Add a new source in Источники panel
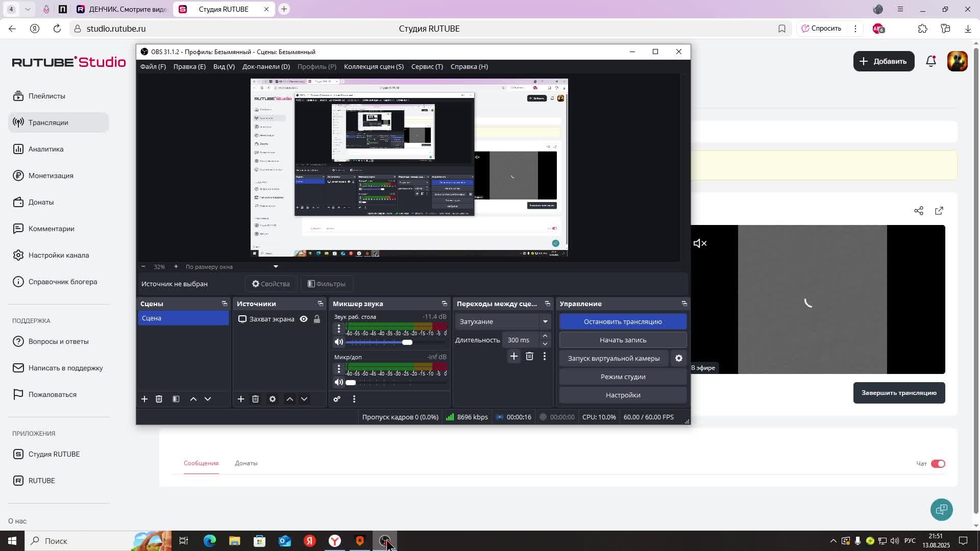Viewport: 980px width, 551px height. [241, 399]
